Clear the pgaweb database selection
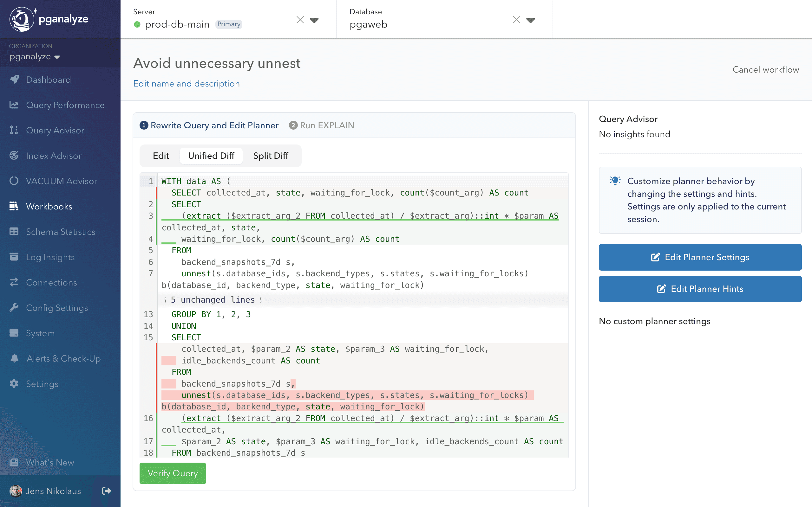This screenshot has height=507, width=812. tap(516, 20)
